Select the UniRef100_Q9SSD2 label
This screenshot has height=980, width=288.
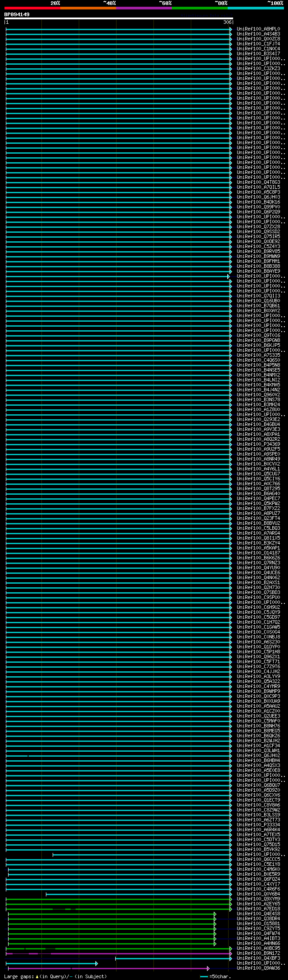tap(258, 231)
